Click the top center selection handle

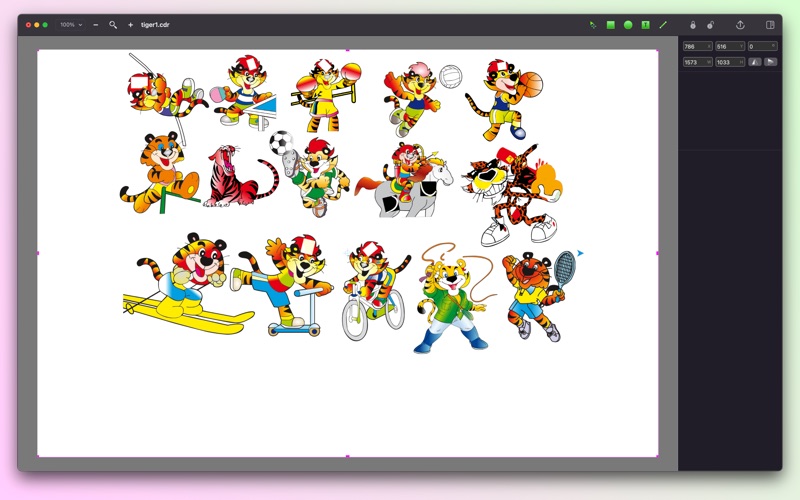point(348,50)
